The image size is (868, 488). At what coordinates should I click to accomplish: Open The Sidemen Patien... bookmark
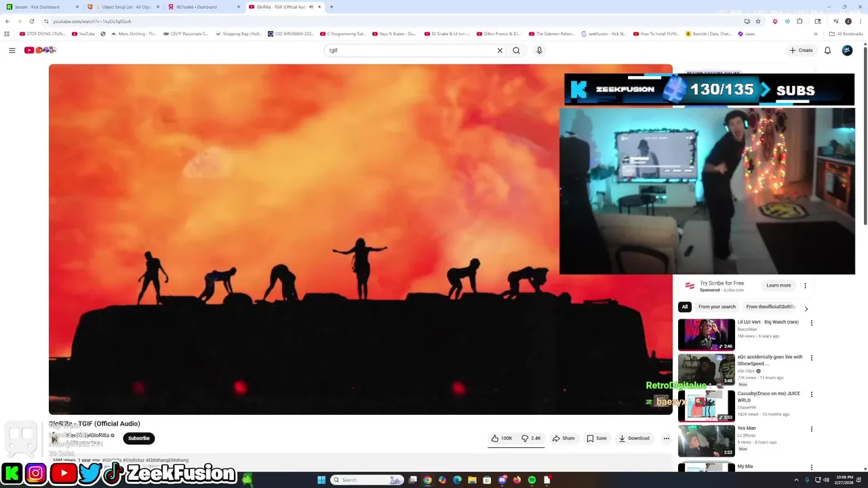point(551,33)
